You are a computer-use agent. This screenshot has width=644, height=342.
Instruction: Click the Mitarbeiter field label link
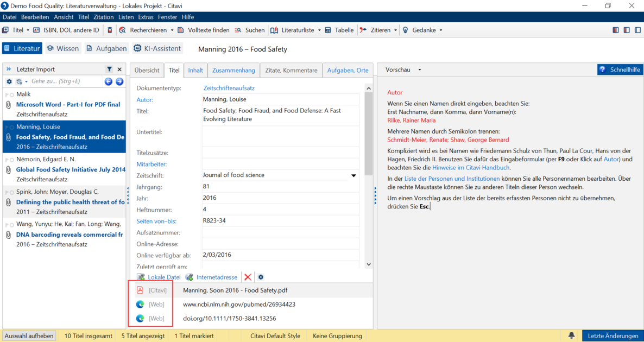[151, 164]
